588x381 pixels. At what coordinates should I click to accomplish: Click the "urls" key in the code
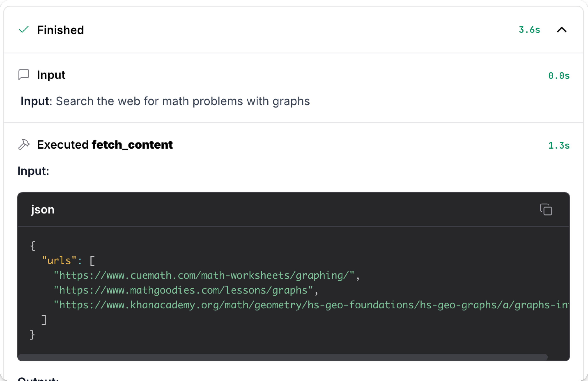59,261
